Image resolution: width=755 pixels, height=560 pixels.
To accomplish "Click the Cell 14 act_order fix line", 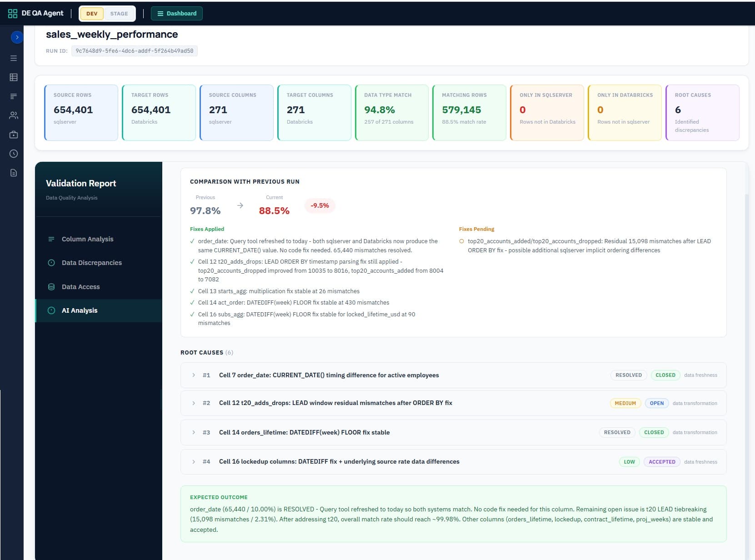I will tap(294, 303).
